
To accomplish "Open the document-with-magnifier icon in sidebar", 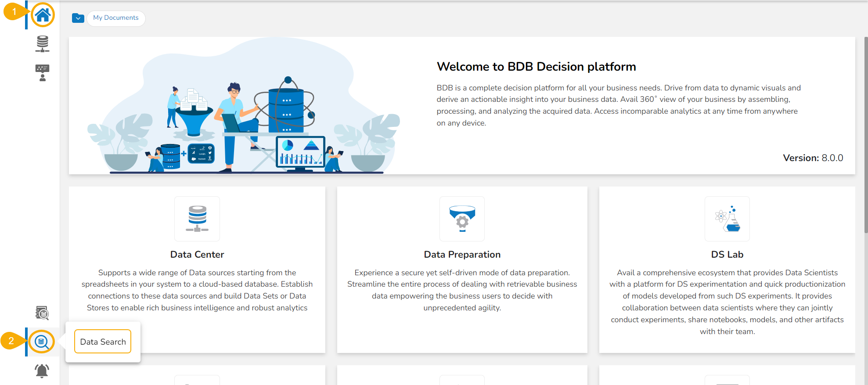I will (x=42, y=313).
